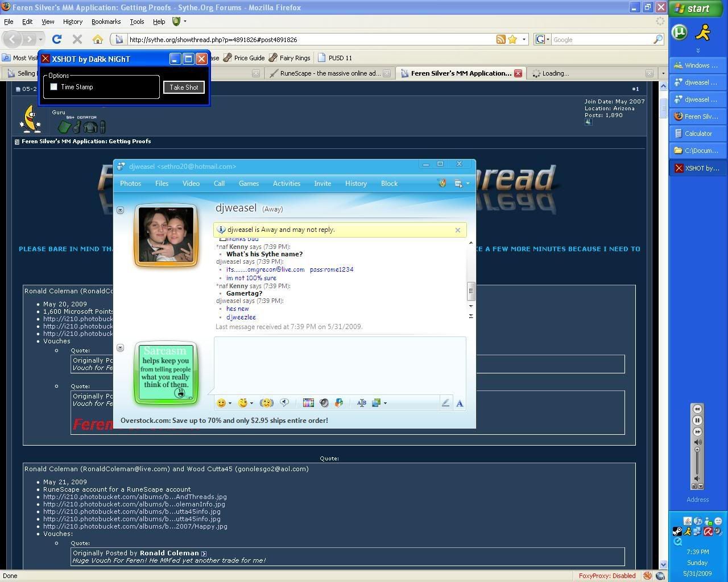Select a wink in Messenger toolbar
Viewport: 728px width, 582px height.
243,403
